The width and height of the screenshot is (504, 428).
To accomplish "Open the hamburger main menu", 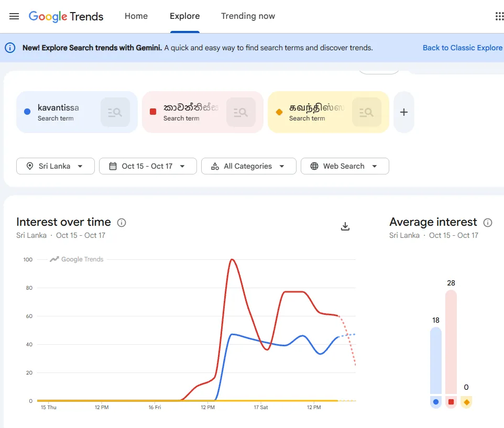I will pyautogui.click(x=14, y=16).
